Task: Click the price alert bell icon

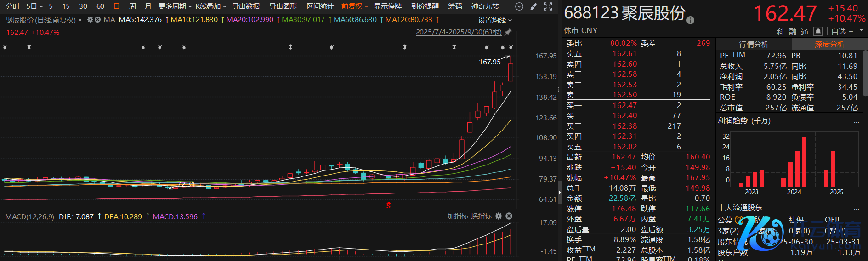Action: [818, 31]
